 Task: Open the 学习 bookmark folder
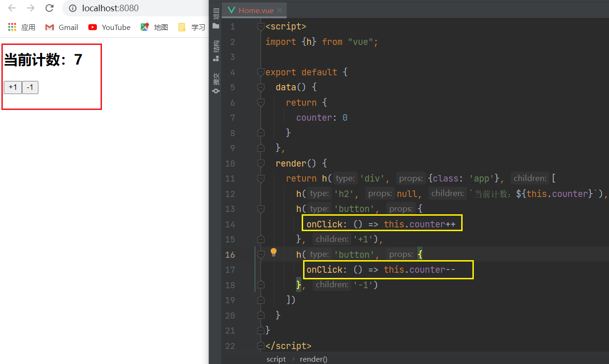[192, 27]
